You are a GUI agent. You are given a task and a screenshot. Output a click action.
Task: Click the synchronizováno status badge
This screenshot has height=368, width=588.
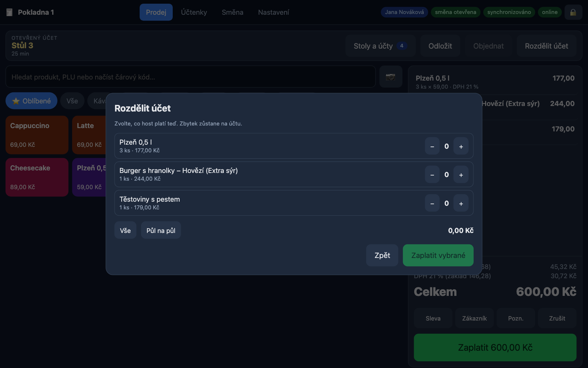tap(509, 12)
